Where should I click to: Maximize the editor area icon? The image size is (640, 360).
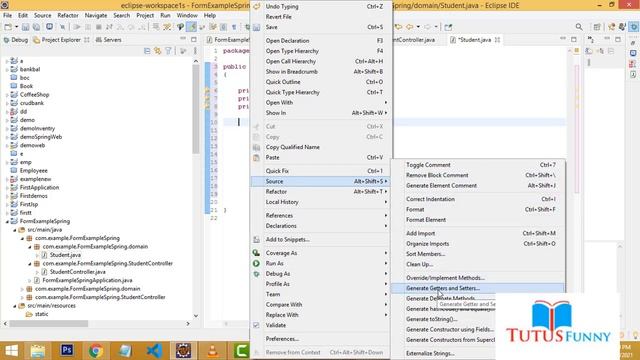coord(574,40)
